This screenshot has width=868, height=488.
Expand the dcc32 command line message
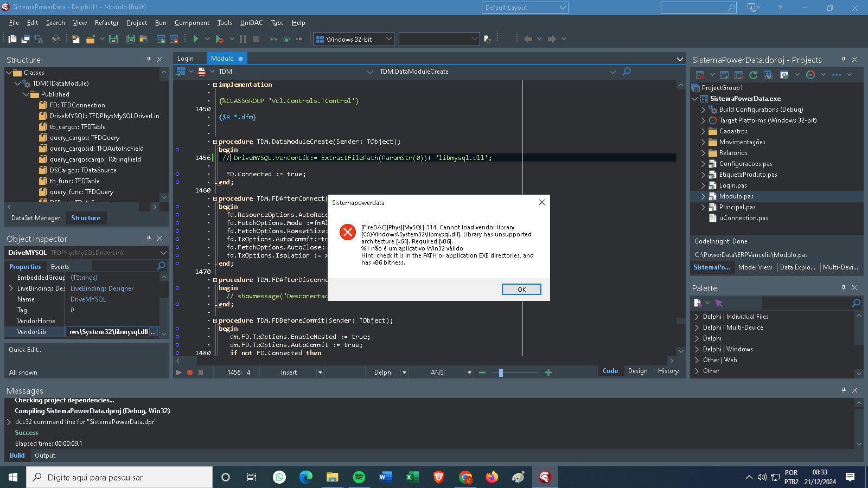tap(9, 422)
